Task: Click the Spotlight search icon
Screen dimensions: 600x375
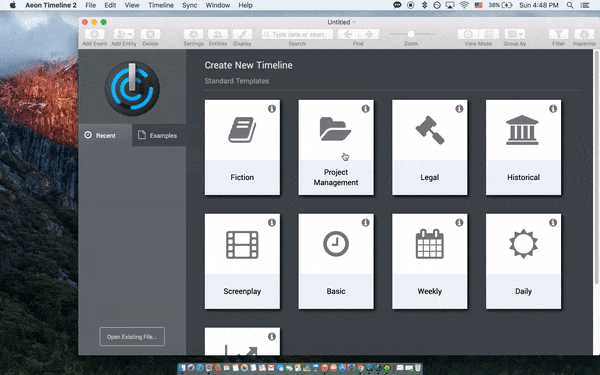Action: tap(570, 5)
